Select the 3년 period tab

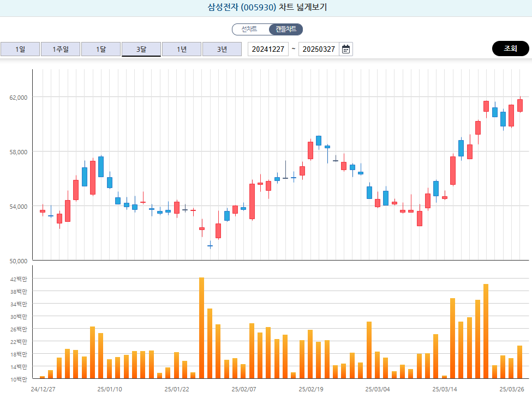(x=222, y=49)
